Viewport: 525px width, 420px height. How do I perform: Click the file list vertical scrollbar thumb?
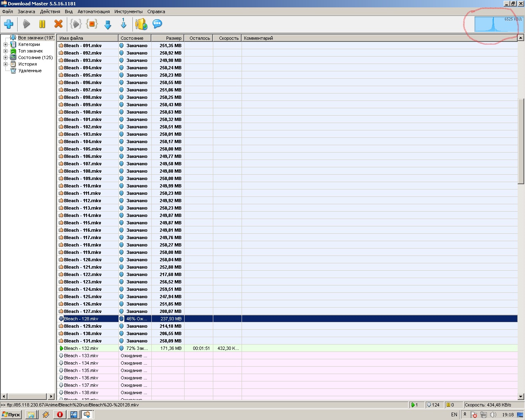point(521,141)
